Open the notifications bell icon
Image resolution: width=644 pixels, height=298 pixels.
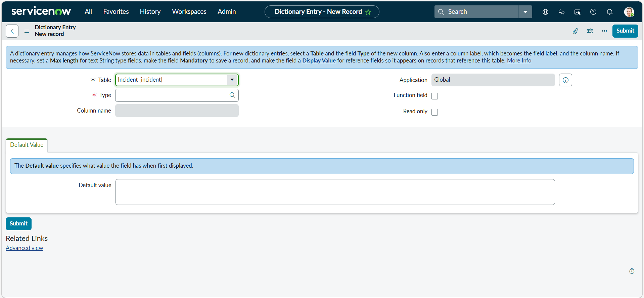[x=609, y=12]
